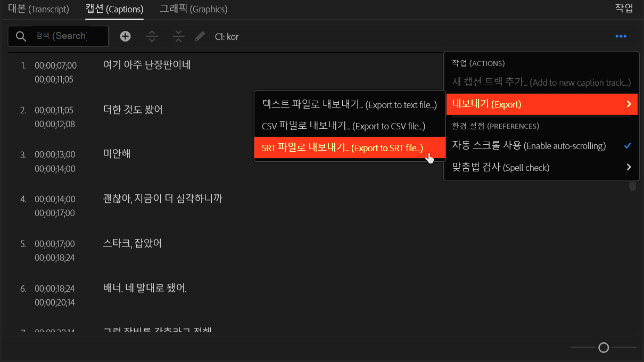Expand the Spell check submenu

[541, 167]
